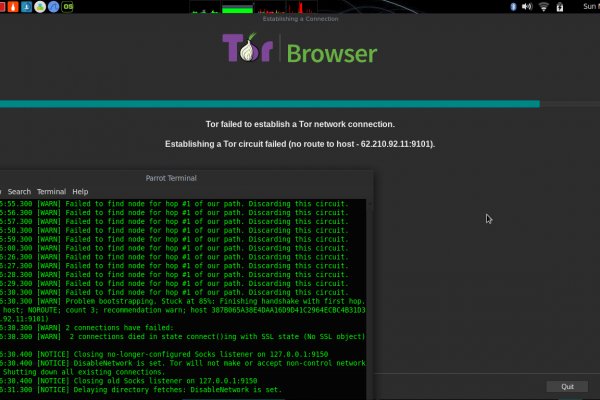
Task: Launch the green OS panel icon
Action: (x=68, y=6)
